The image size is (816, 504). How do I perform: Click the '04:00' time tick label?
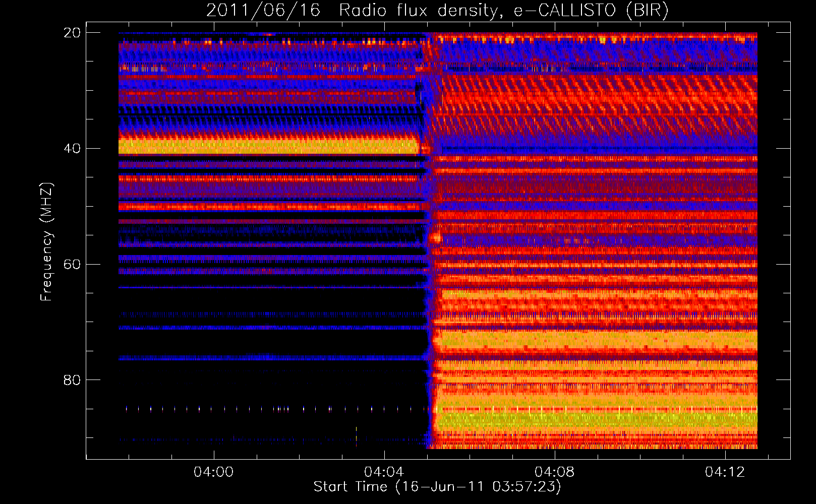[214, 472]
